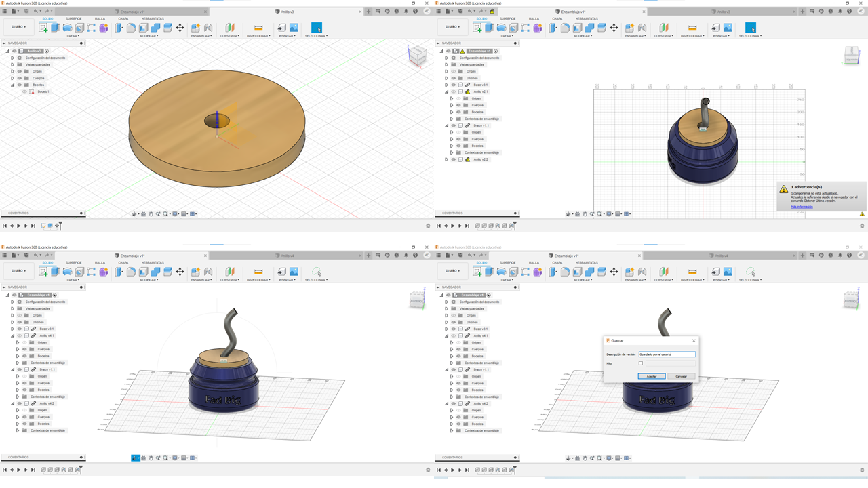This screenshot has height=488, width=868.
Task: Expand Vistas guardadas in top-left window
Action: [x=12, y=64]
